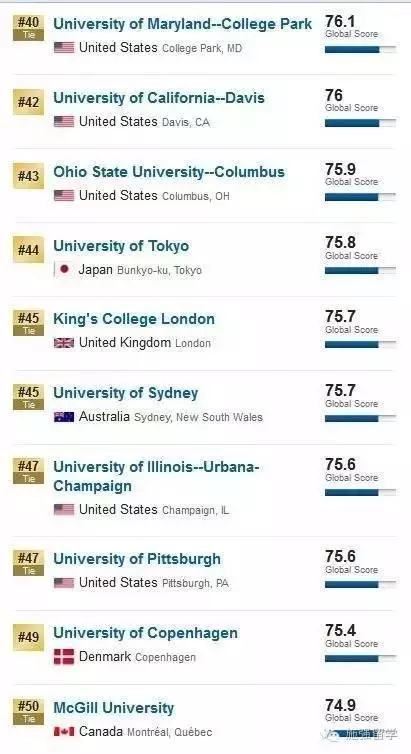Image resolution: width=411 pixels, height=754 pixels.
Task: Visit McGill University link
Action: point(114,707)
